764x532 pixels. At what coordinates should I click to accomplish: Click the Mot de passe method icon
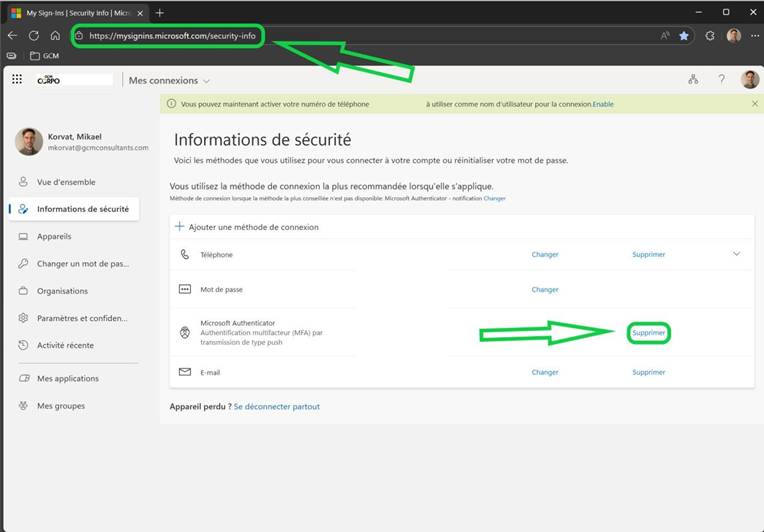(185, 289)
